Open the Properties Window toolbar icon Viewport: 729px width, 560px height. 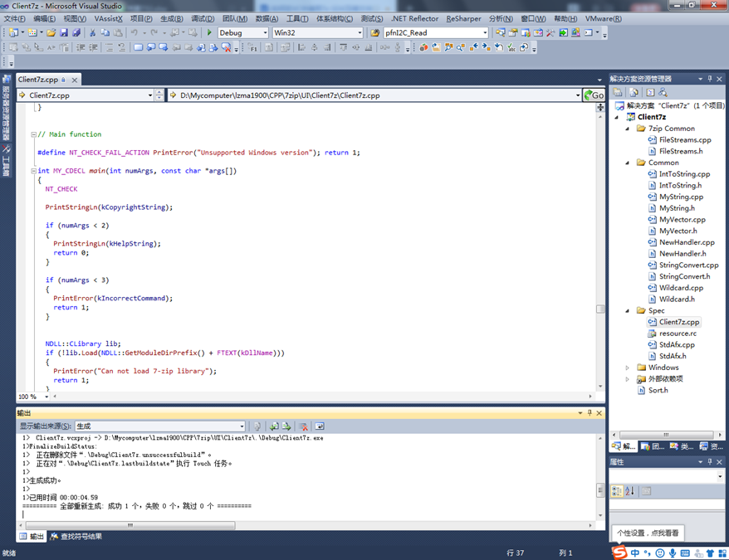(x=513, y=32)
